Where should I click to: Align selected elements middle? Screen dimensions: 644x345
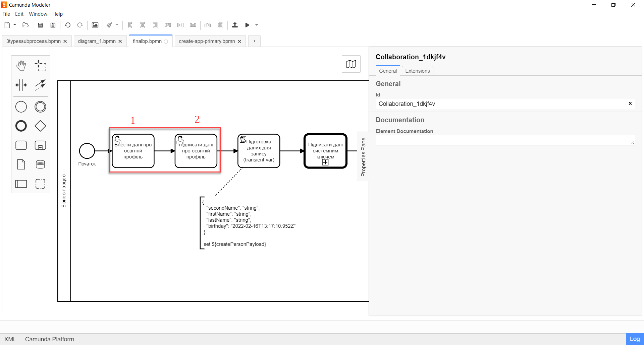pos(180,25)
